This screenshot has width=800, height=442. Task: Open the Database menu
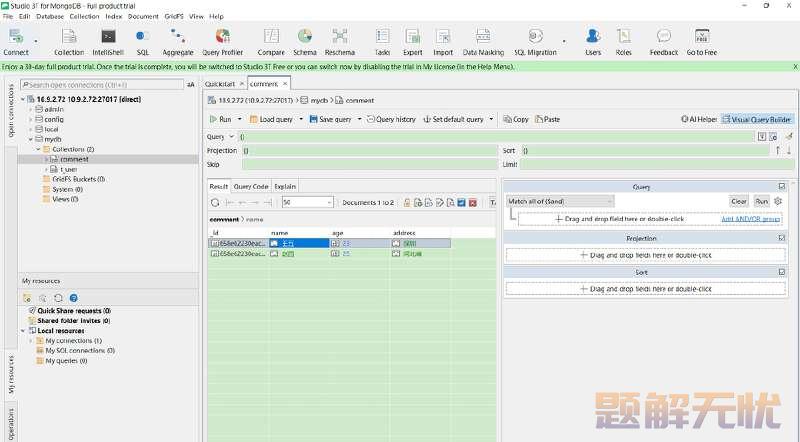49,16
